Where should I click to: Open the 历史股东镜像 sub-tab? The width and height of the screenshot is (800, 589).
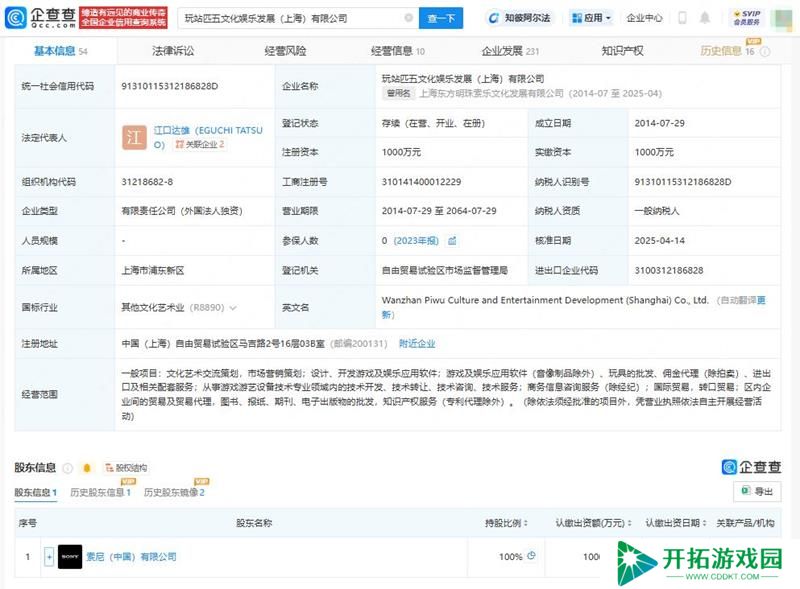174,493
